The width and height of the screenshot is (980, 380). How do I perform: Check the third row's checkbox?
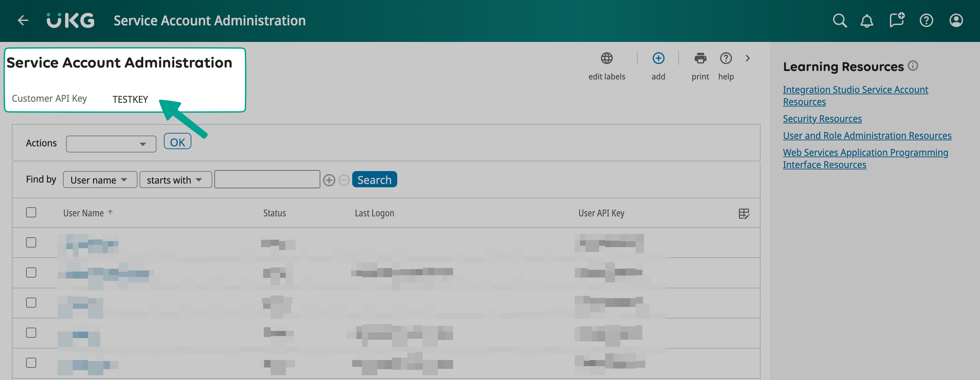[x=31, y=303]
